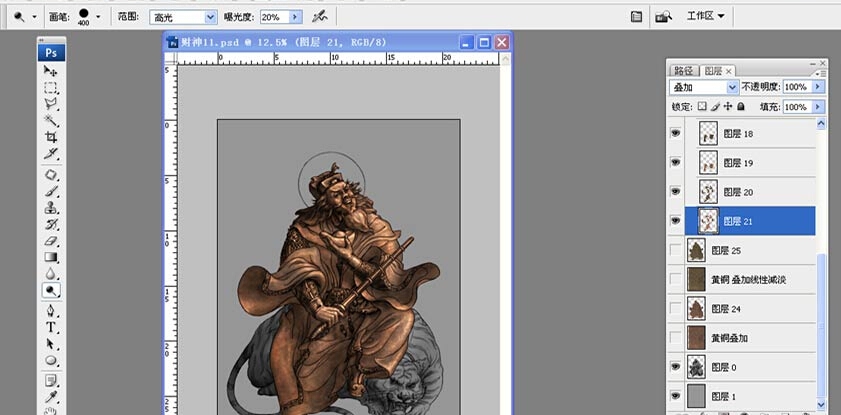Lock image pixels with brush icon
Image resolution: width=841 pixels, height=415 pixels.
click(715, 107)
